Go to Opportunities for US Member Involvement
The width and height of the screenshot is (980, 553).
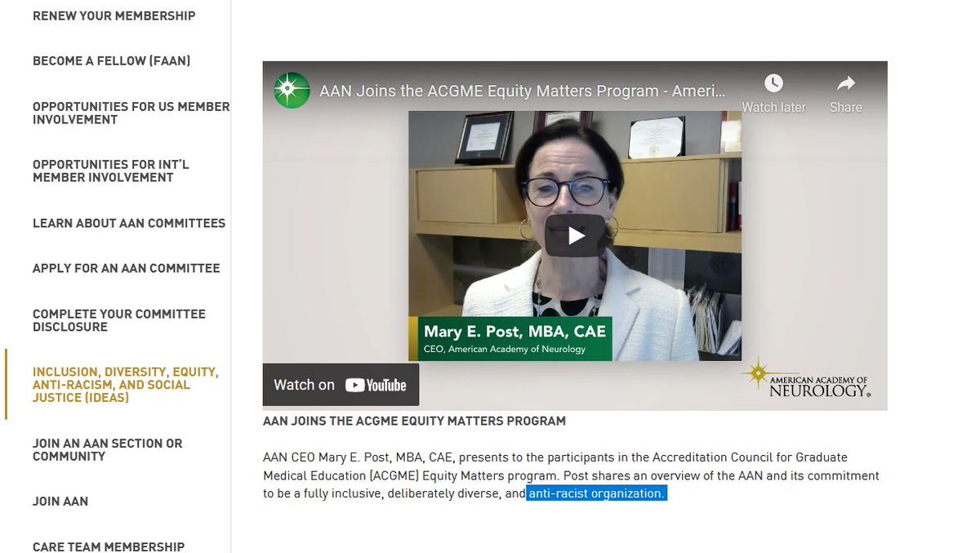(131, 113)
